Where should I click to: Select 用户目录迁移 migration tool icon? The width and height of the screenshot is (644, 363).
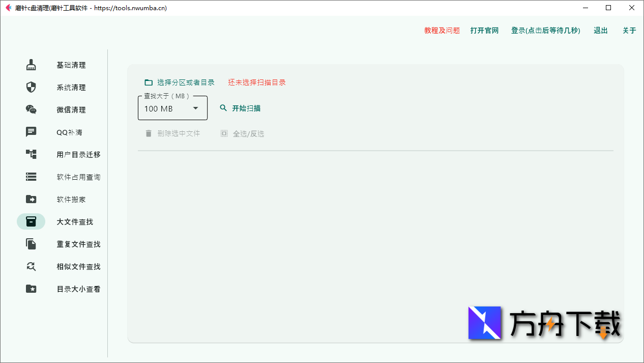point(31,154)
